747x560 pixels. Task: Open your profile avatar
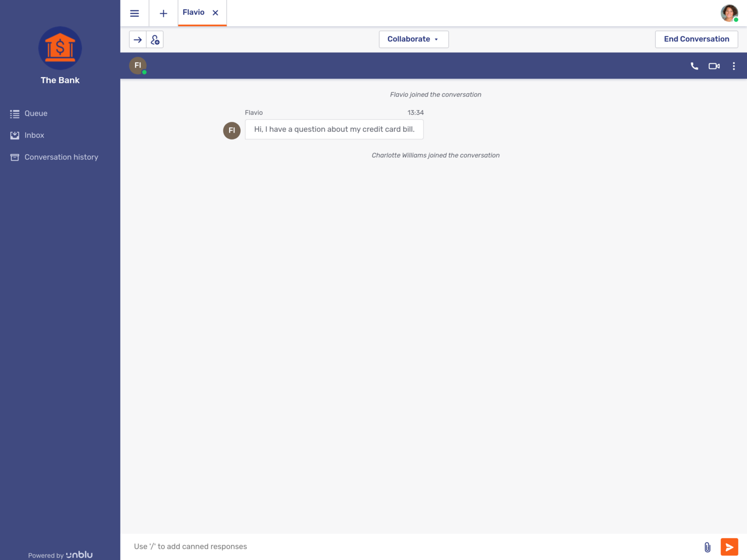729,13
